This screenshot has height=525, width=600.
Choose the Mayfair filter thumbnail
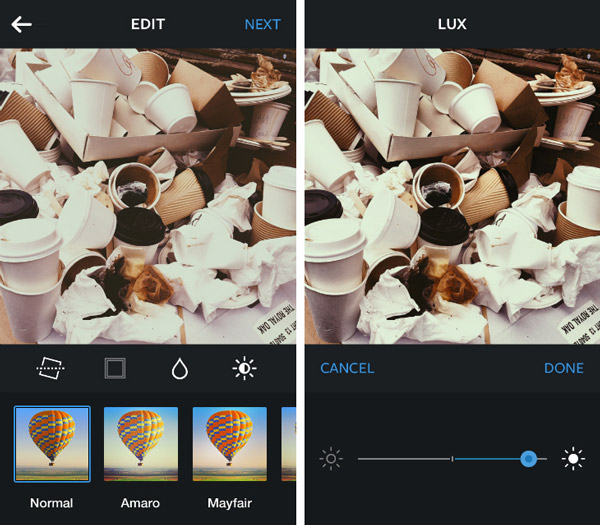tap(230, 444)
